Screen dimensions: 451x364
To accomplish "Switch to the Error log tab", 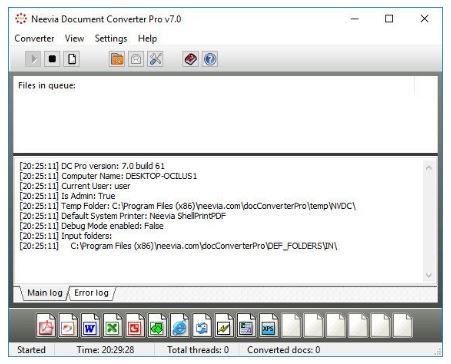I will tap(91, 293).
